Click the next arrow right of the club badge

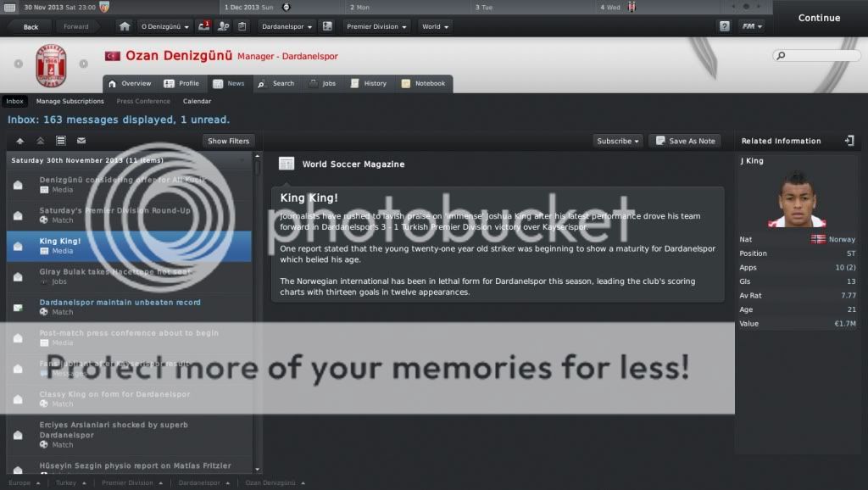coord(84,64)
